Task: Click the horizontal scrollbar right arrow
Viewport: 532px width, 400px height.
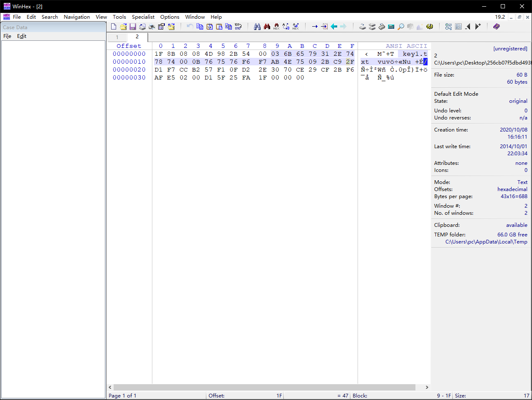Action: (427, 387)
